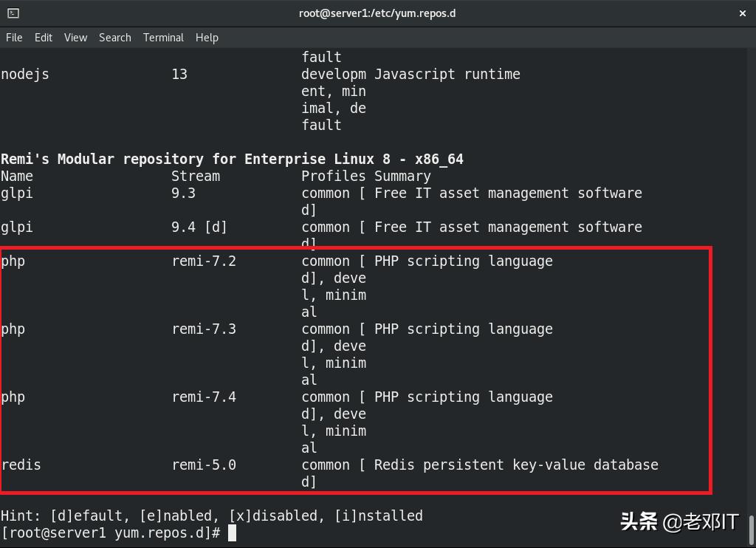Open the Help menu
Image resolution: width=756 pixels, height=548 pixels.
click(x=207, y=37)
